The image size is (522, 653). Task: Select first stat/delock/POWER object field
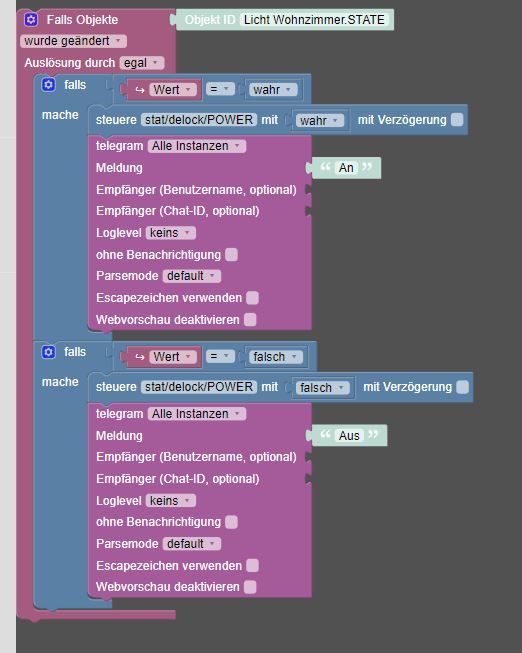click(x=199, y=120)
